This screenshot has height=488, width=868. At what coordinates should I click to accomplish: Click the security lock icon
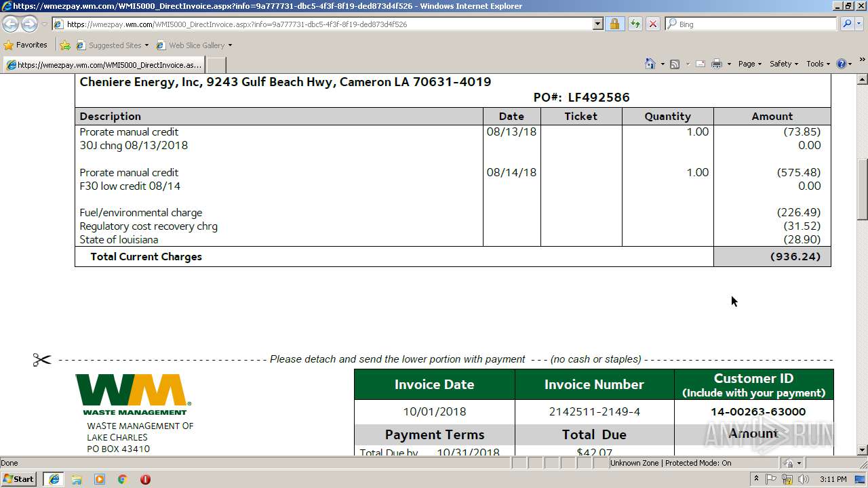[x=614, y=24]
